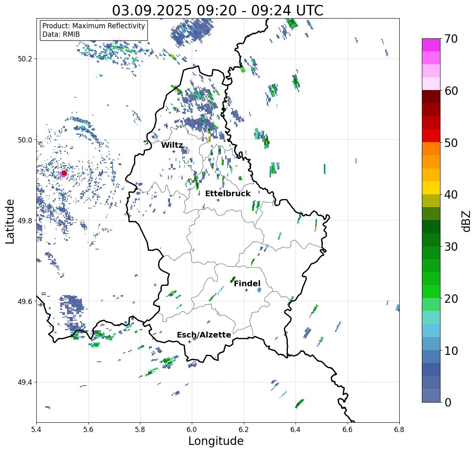This screenshot has width=476, height=451.
Task: Click the 5.8 longitude tick label
Action: 140,430
